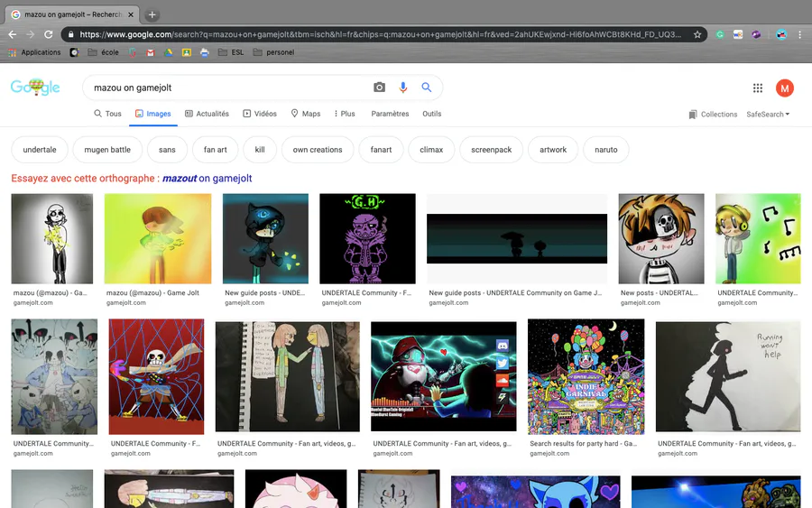Filter results by the climax chip
Screen dimensions: 812x508
[431, 150]
